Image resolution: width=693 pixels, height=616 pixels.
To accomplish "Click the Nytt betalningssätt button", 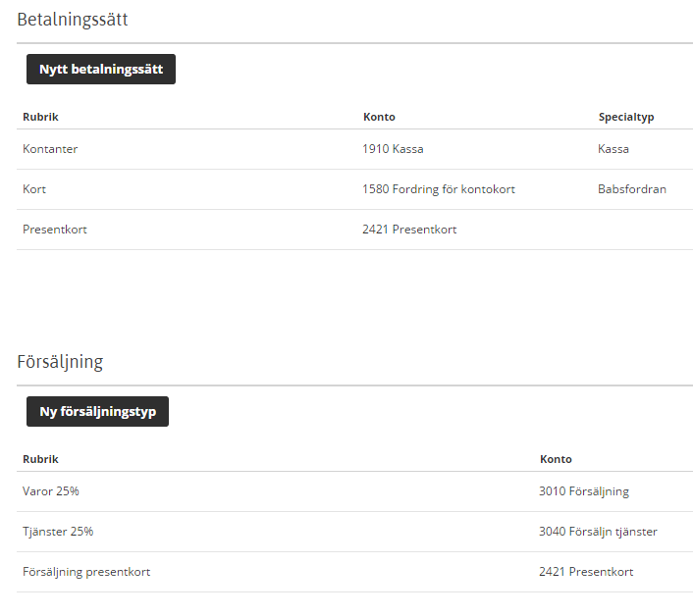I will (x=101, y=70).
